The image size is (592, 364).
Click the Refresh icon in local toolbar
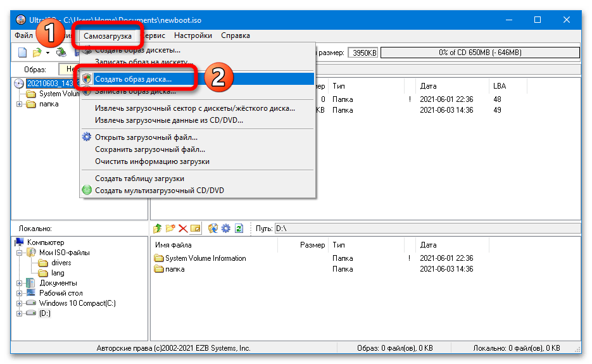pyautogui.click(x=239, y=229)
